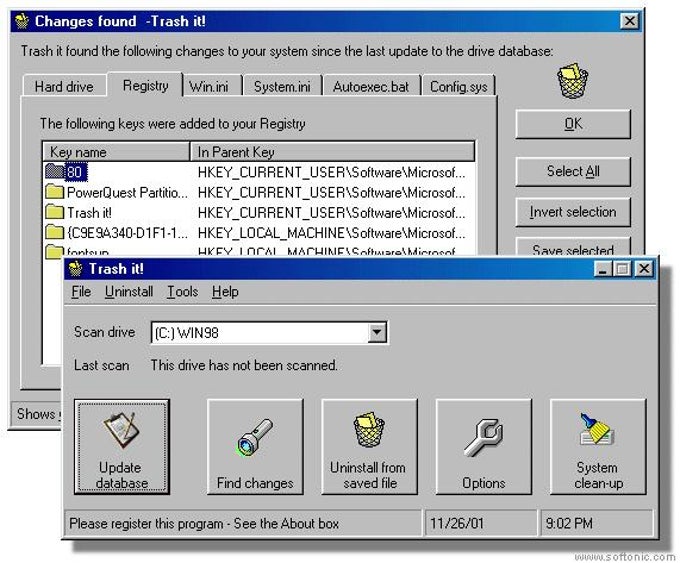Select folder icon for key 80
Viewport: 680px width, 563px height.
pos(54,171)
